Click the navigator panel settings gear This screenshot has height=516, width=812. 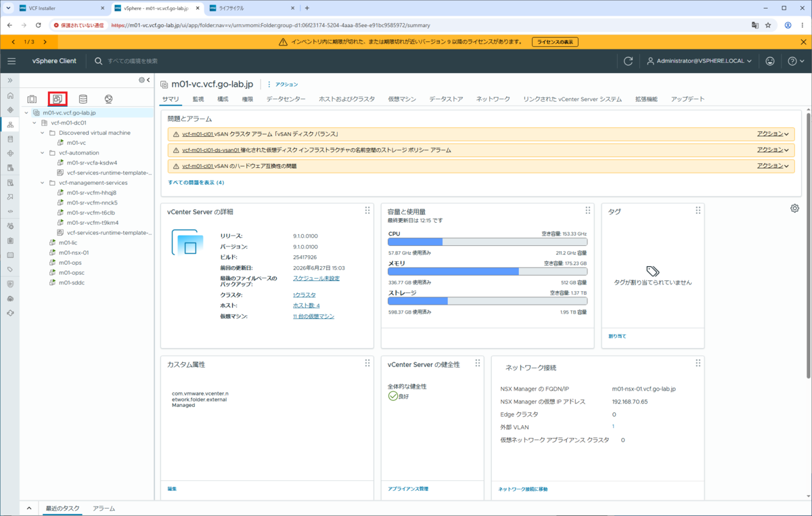(x=141, y=80)
